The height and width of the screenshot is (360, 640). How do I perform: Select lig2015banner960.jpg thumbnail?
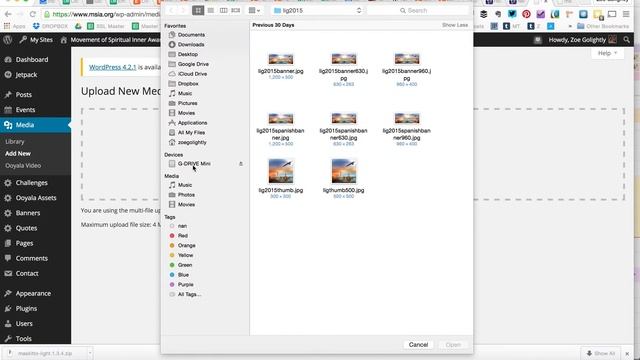click(x=407, y=59)
